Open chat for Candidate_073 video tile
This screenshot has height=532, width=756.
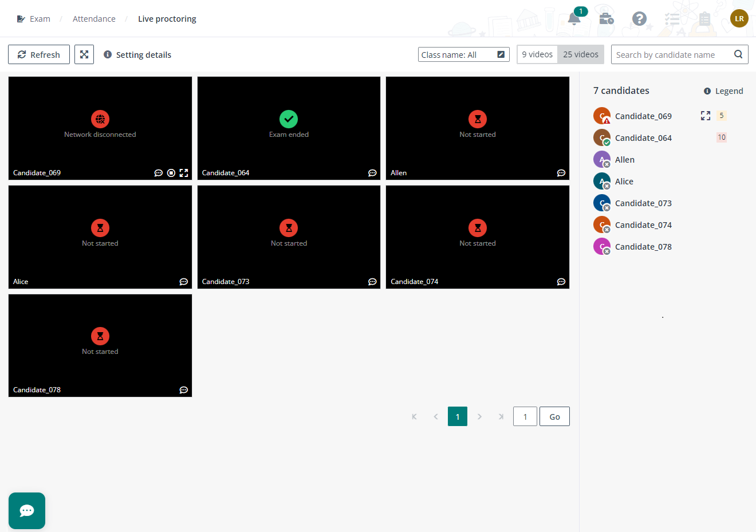pos(372,282)
